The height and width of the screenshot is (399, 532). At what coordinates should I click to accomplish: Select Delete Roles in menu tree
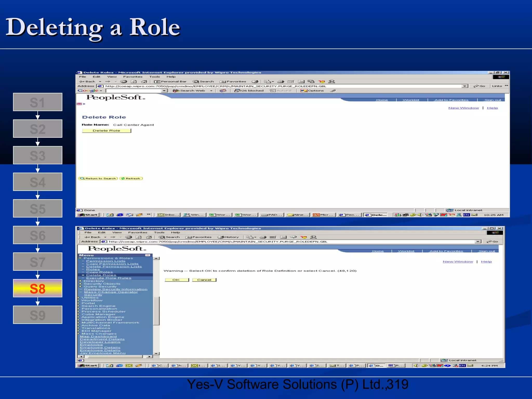coord(101,275)
